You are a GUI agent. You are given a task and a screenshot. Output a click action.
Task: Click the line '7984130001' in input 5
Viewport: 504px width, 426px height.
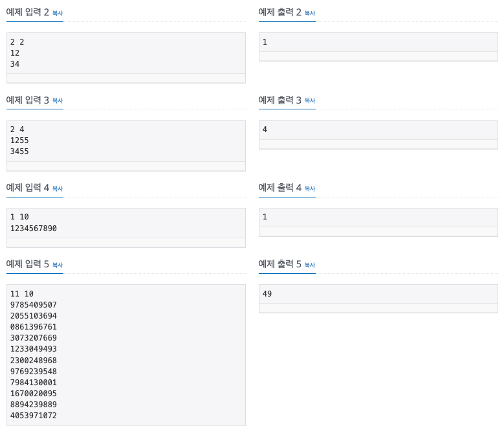coord(34,382)
